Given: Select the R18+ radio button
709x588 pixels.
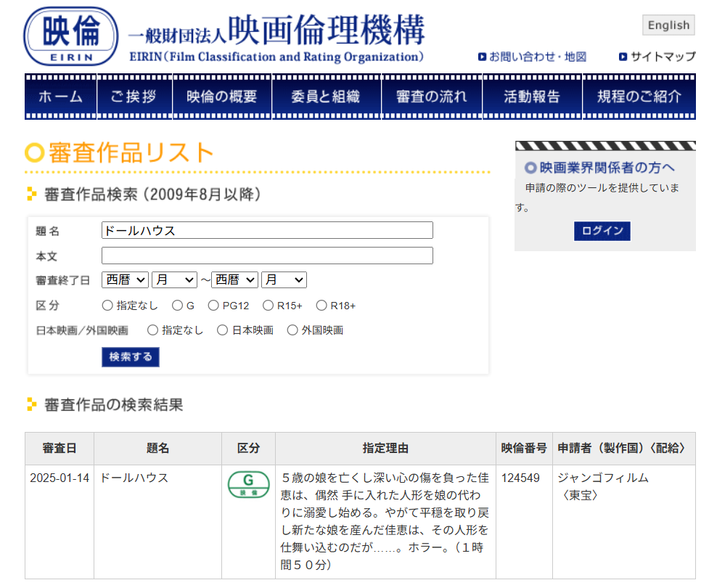Looking at the screenshot, I should pyautogui.click(x=321, y=306).
